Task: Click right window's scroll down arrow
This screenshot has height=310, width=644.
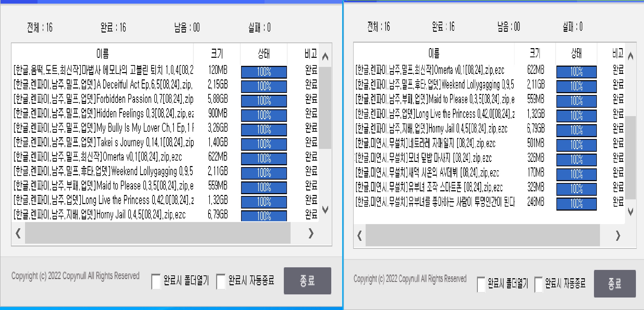Action: [x=630, y=212]
